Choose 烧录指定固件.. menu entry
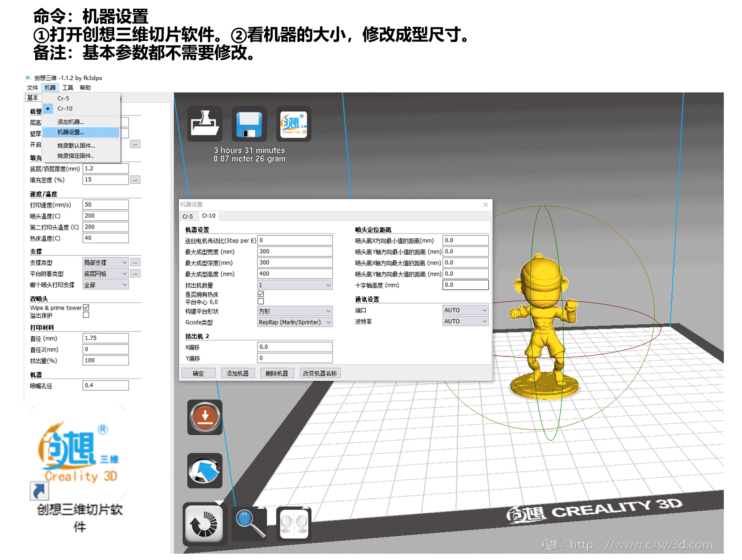 pyautogui.click(x=81, y=156)
